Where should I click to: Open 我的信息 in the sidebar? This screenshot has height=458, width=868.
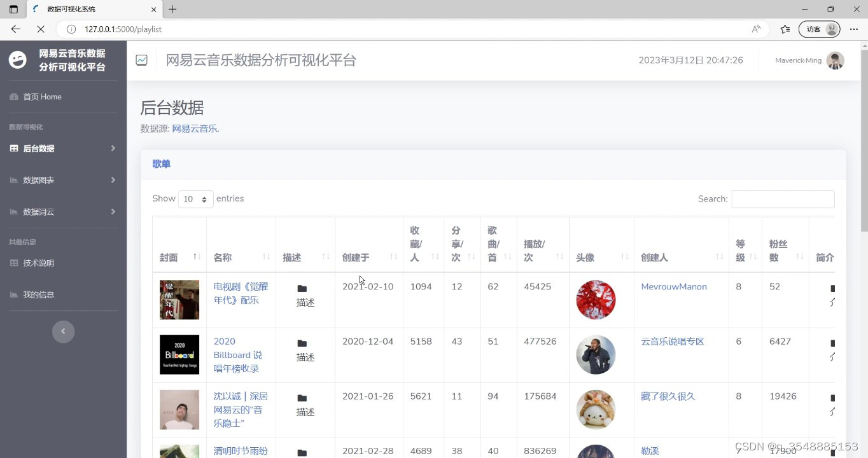click(38, 295)
